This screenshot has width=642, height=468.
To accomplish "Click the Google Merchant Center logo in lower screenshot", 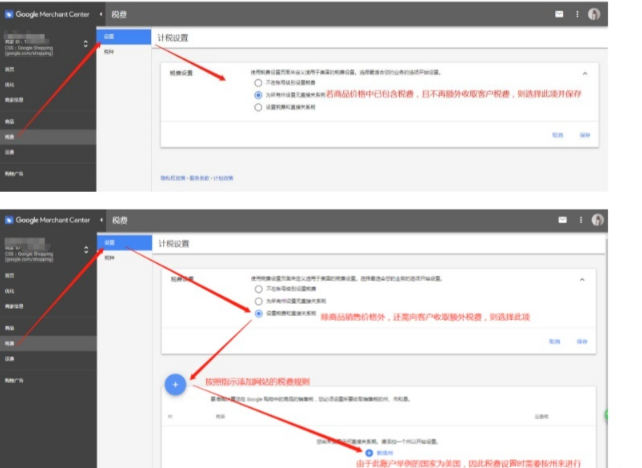I will (x=47, y=220).
